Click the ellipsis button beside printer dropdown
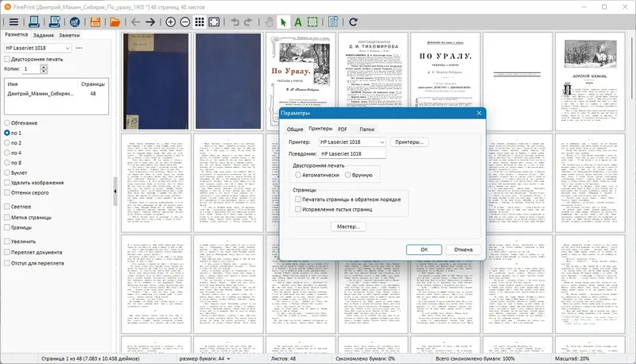Viewport: 636px width, 364px height. [x=79, y=48]
